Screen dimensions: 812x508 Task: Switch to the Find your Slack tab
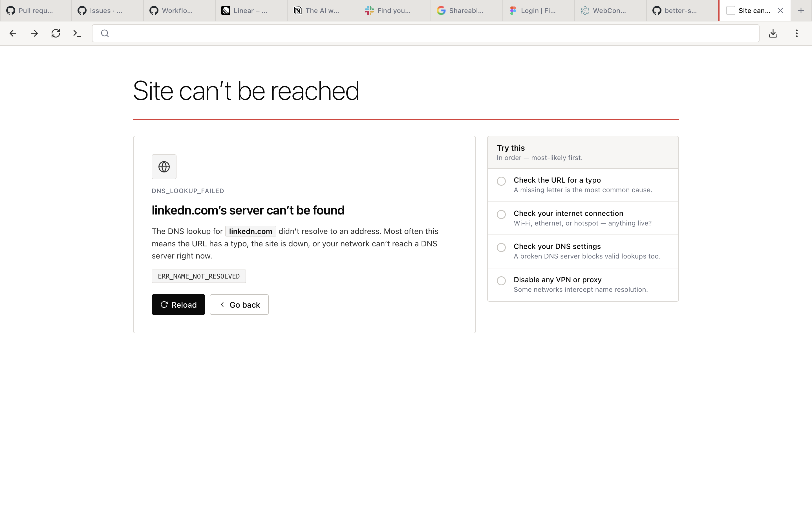coord(395,10)
